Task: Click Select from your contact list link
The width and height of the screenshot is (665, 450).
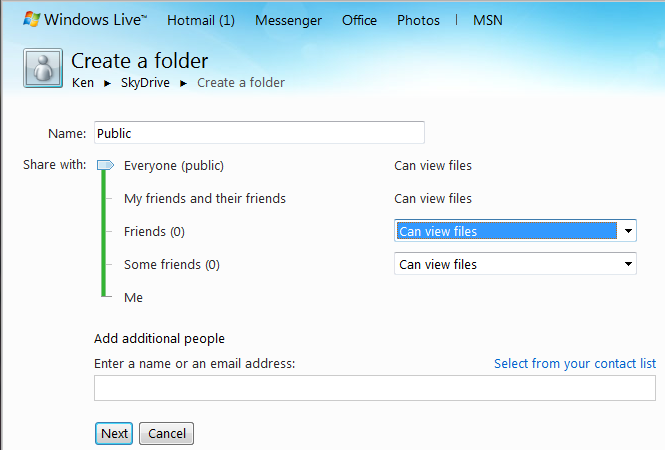Action: pyautogui.click(x=575, y=363)
